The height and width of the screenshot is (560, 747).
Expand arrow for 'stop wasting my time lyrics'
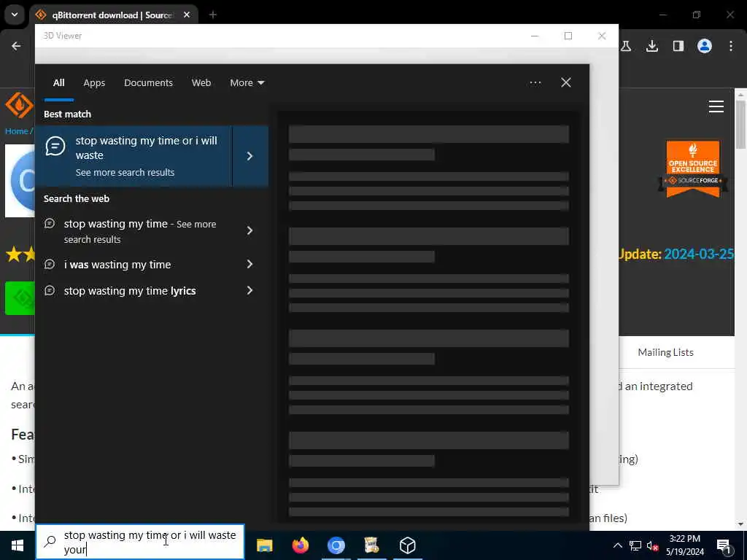click(249, 290)
